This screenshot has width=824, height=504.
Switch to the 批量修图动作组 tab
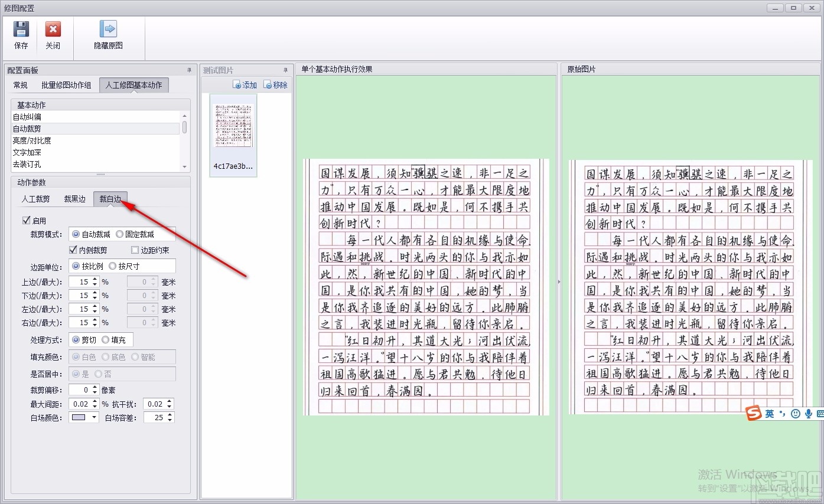pos(66,85)
